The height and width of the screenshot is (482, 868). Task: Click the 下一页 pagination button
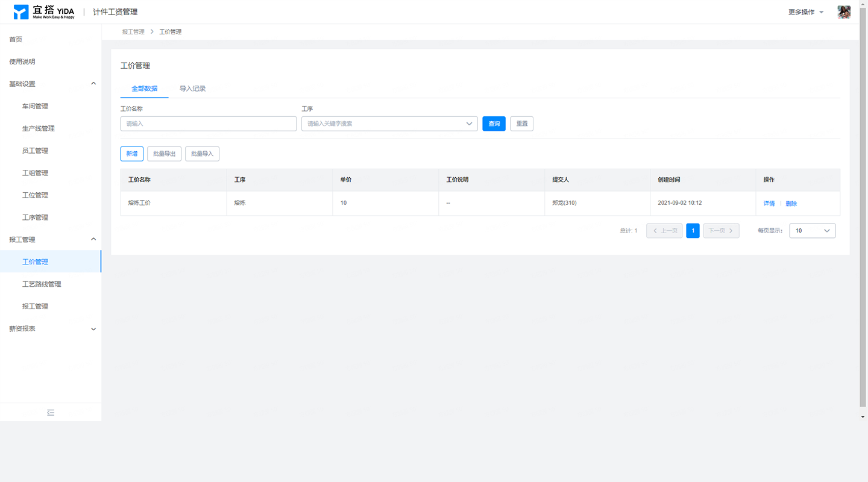[722, 230]
